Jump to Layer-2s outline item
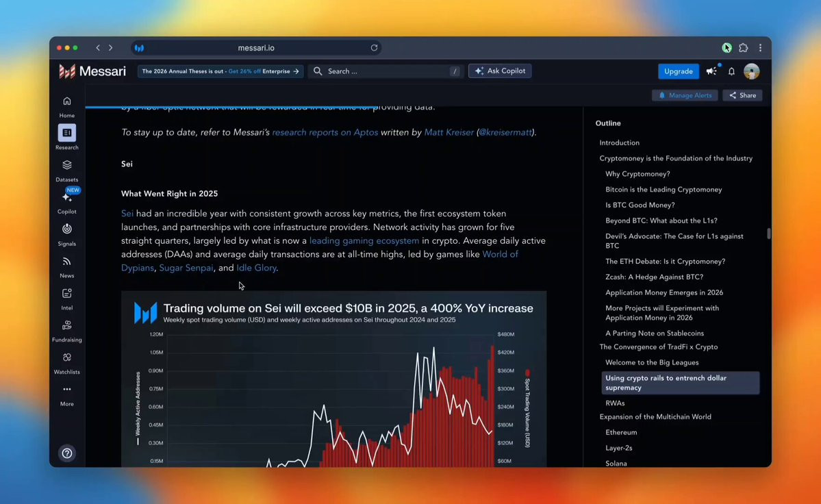The image size is (821, 504). (x=618, y=449)
